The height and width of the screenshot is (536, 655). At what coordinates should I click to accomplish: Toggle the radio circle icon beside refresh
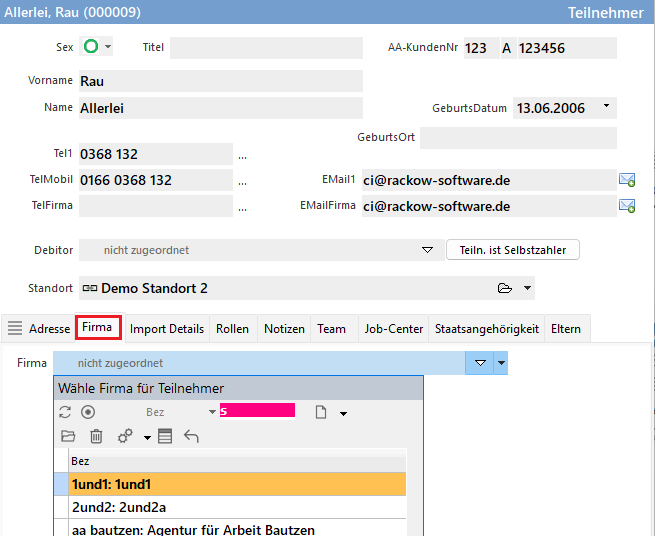[88, 412]
